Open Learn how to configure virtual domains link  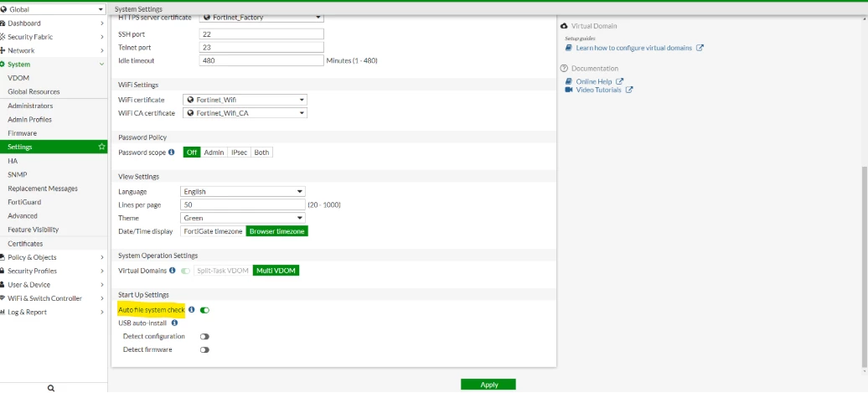pyautogui.click(x=634, y=48)
